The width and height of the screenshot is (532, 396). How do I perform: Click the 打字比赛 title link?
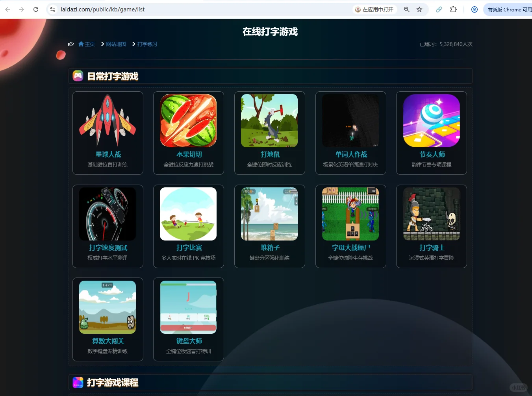[189, 248]
